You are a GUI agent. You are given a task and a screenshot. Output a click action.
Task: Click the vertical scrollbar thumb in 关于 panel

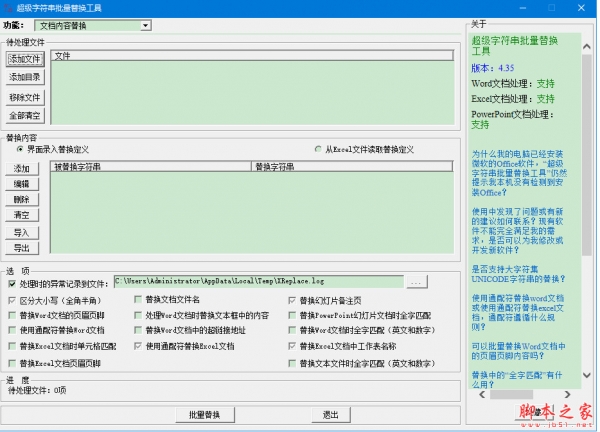click(x=587, y=155)
